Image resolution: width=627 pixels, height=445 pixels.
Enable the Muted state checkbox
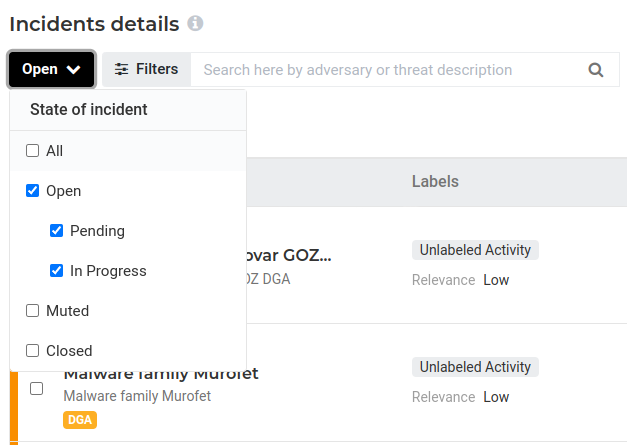click(x=33, y=311)
